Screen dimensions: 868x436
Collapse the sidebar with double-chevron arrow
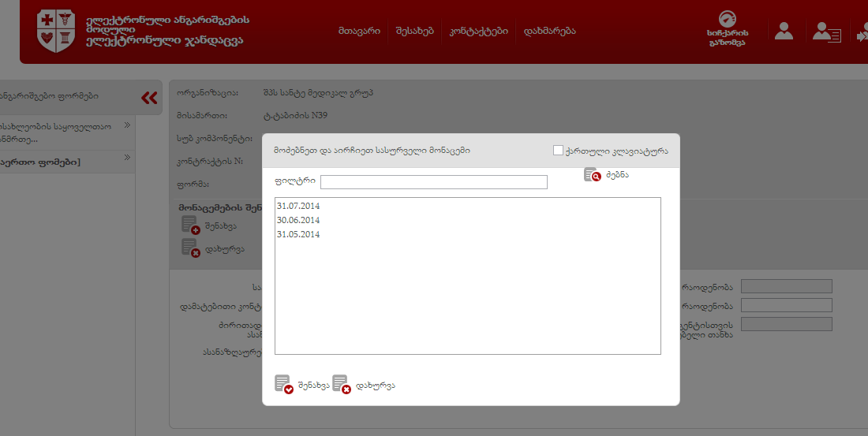tap(149, 98)
